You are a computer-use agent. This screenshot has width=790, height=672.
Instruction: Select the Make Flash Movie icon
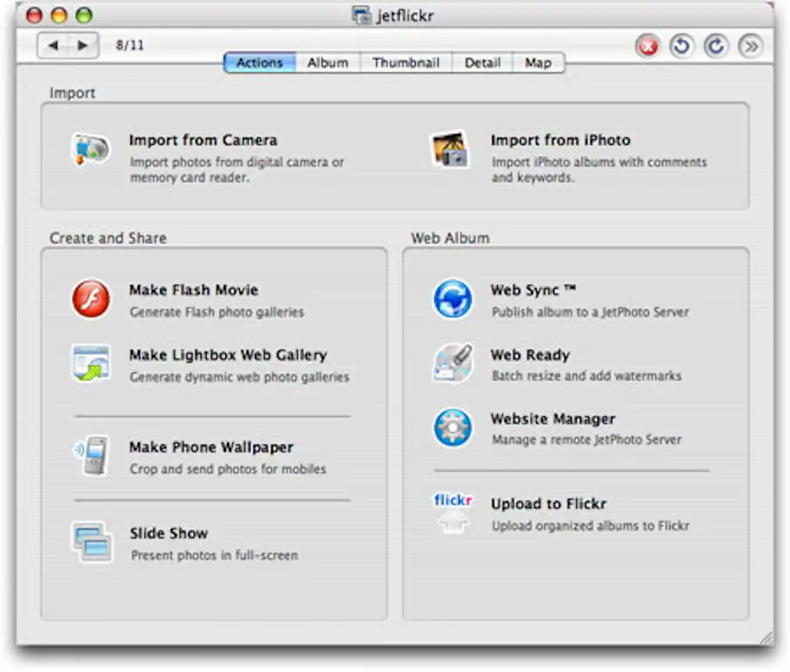[91, 298]
